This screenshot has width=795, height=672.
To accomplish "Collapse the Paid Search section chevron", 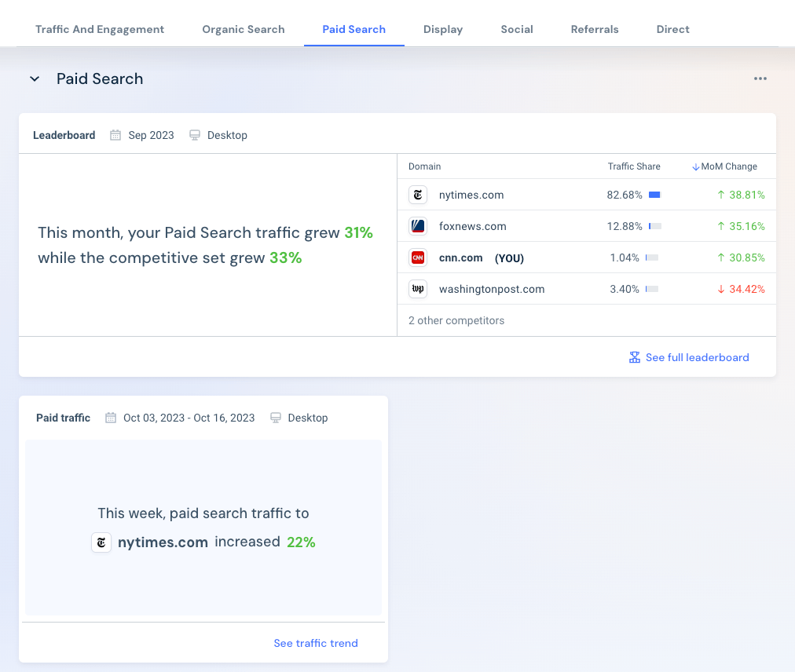I will coord(35,79).
